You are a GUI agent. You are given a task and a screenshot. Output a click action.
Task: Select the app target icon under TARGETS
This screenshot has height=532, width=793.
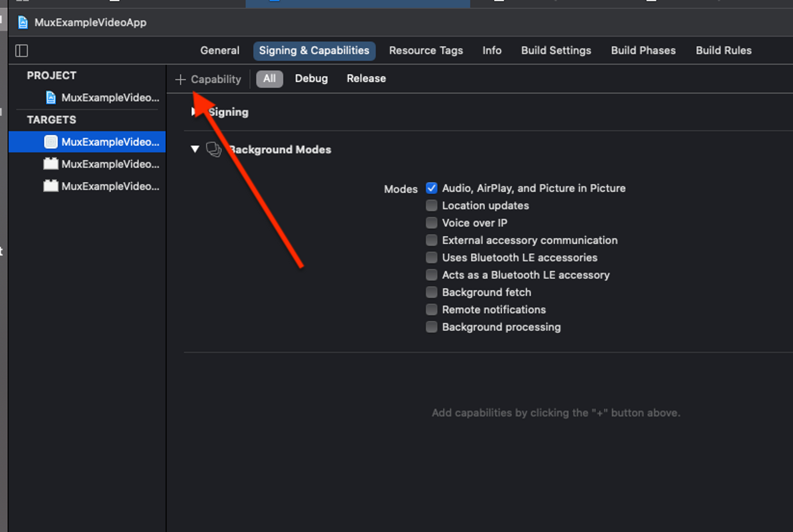[51, 142]
